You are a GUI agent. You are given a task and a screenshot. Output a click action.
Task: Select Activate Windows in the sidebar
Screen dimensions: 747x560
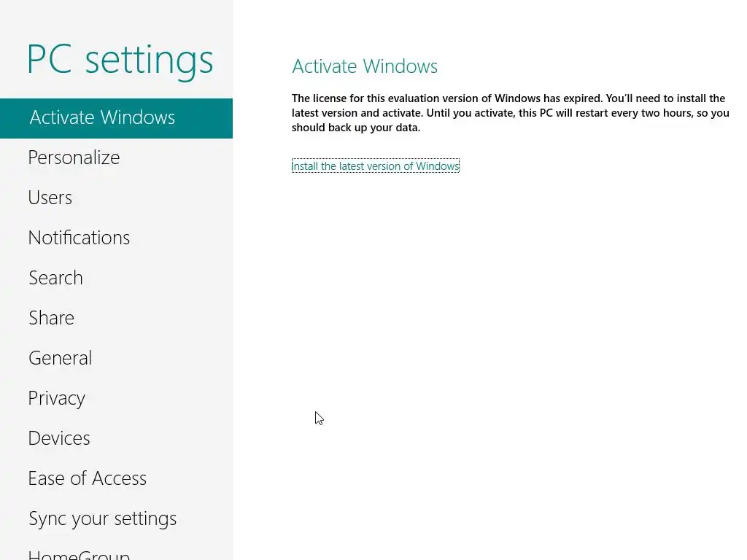click(x=116, y=118)
